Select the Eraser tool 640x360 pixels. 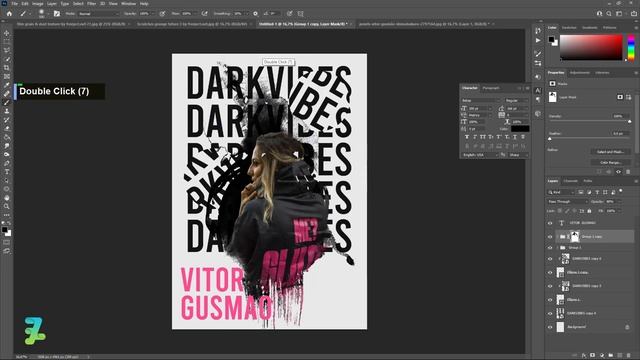(x=7, y=128)
